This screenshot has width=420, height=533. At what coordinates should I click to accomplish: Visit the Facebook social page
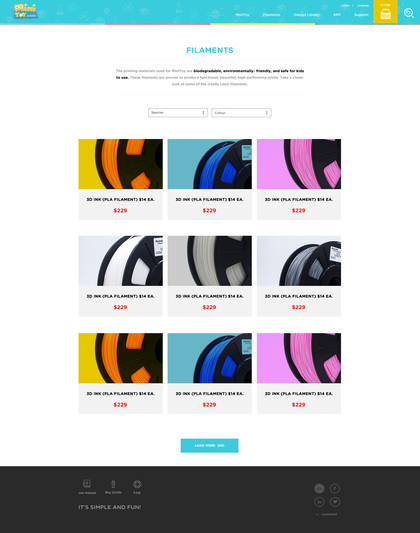click(x=335, y=488)
